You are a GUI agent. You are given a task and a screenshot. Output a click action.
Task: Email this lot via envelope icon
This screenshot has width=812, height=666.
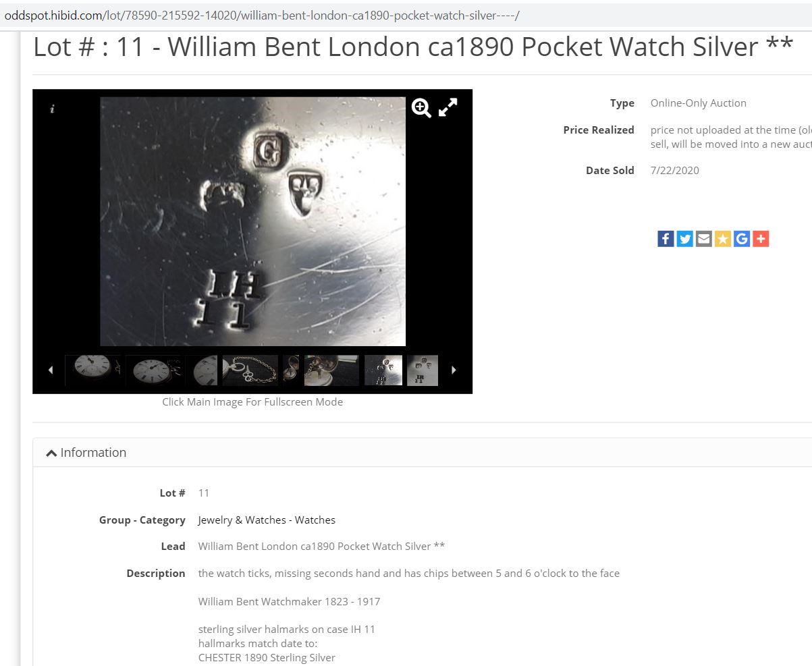(703, 239)
